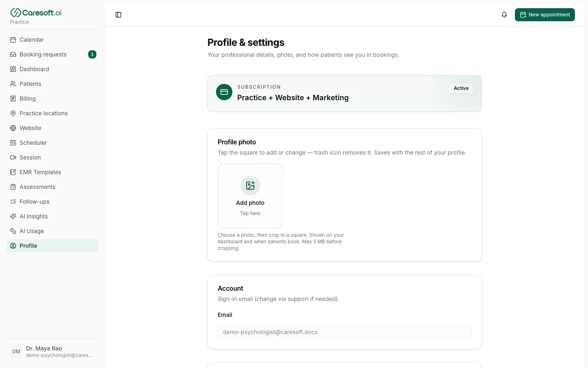
Task: Navigate to Billing
Action: tap(52, 99)
